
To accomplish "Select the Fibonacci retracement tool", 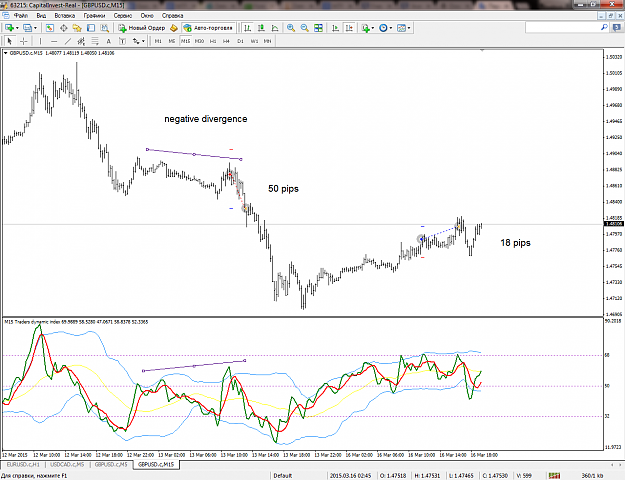I will coord(95,41).
